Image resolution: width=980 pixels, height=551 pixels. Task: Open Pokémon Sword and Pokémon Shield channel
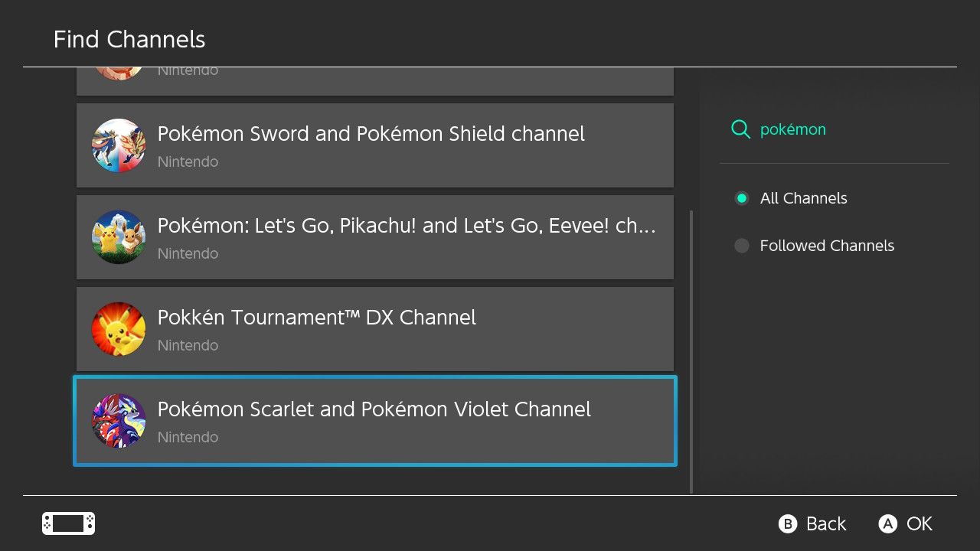[x=371, y=134]
